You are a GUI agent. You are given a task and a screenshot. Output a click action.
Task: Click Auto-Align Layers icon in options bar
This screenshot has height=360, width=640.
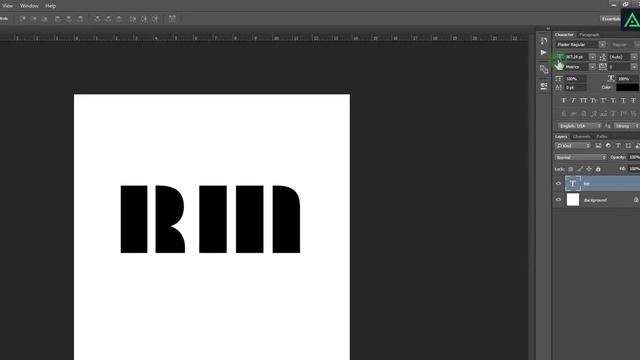click(172, 19)
